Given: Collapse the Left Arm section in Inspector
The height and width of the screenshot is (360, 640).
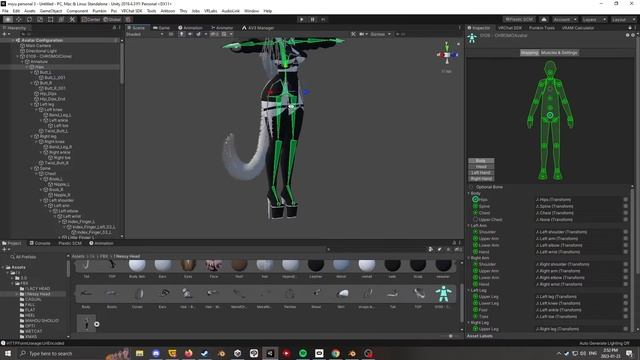Looking at the screenshot, I should [x=469, y=226].
